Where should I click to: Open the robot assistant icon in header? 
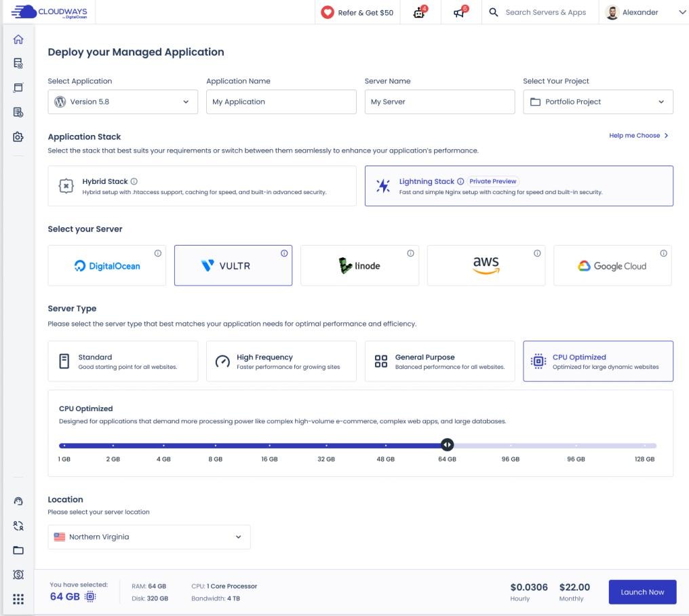point(420,12)
